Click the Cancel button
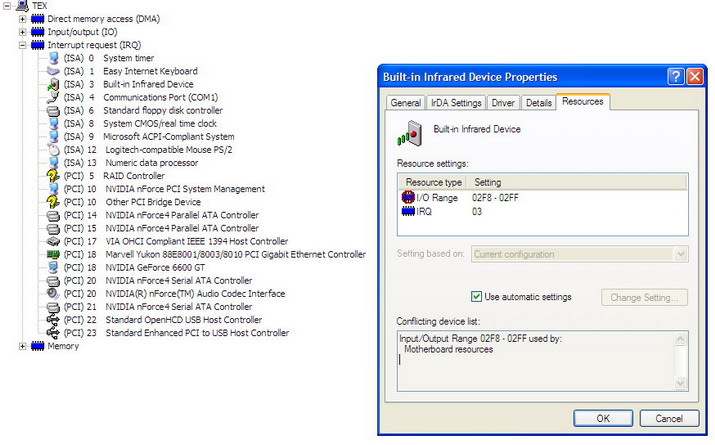The height and width of the screenshot is (445, 715). (x=669, y=418)
